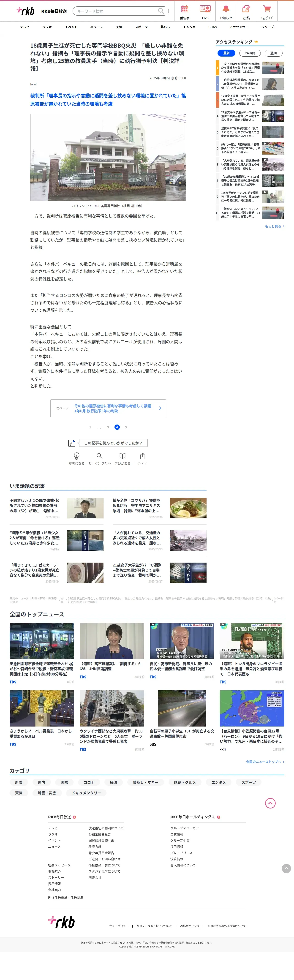Open the 天気 menu item

[119, 27]
